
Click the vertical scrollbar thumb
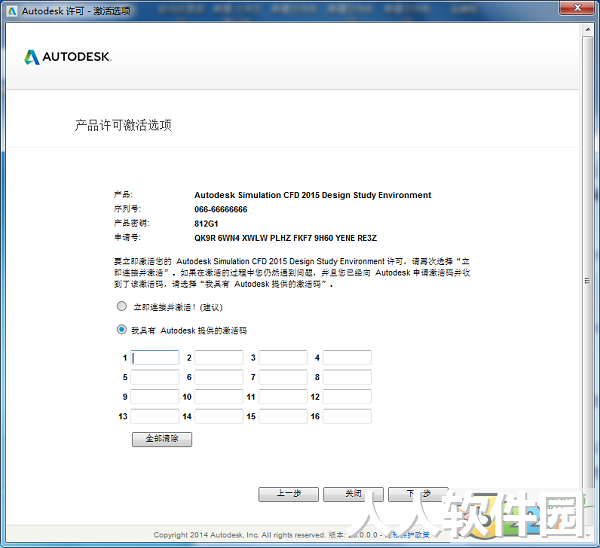coord(588,281)
